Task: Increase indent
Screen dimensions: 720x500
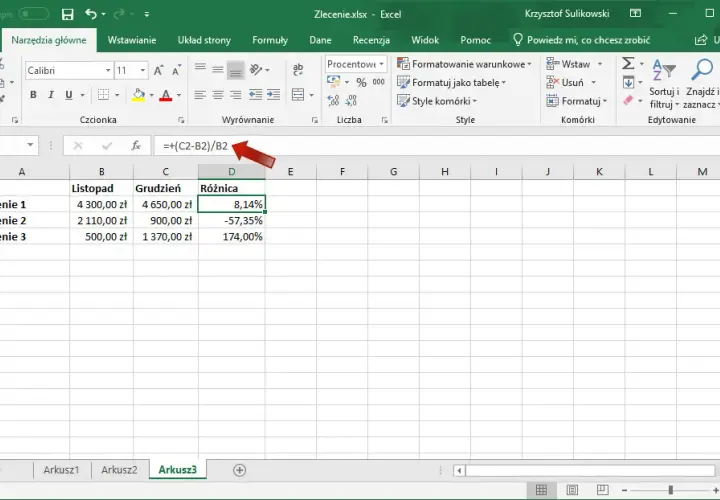Action: [x=274, y=95]
